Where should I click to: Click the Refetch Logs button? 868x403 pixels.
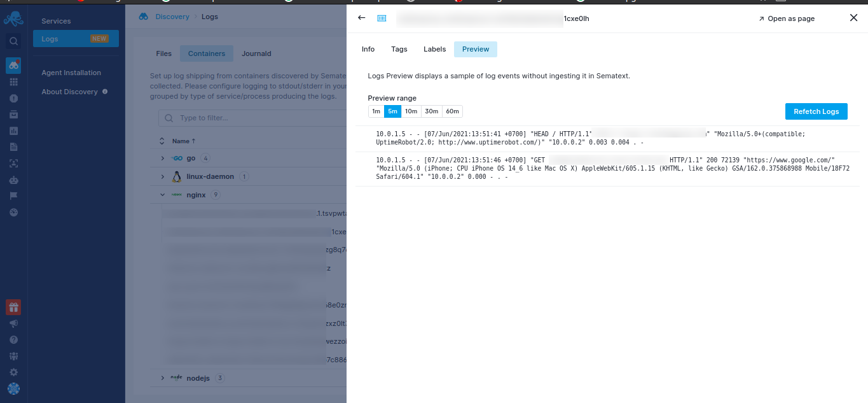click(x=816, y=111)
